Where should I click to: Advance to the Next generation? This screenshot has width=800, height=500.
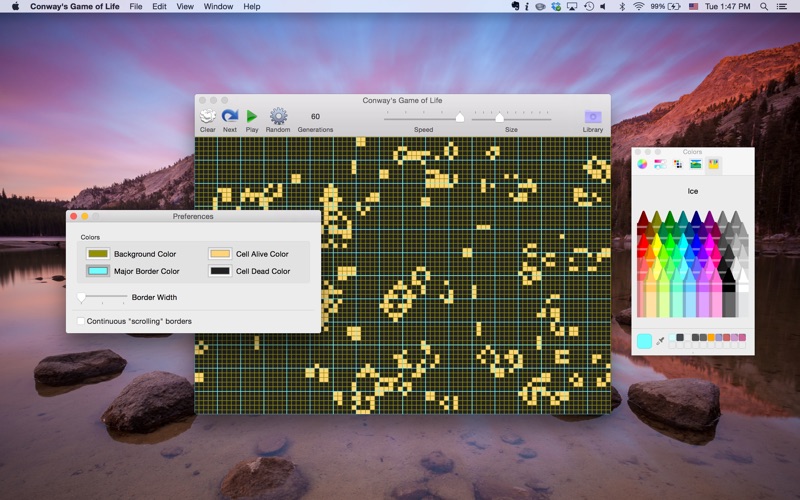click(230, 120)
